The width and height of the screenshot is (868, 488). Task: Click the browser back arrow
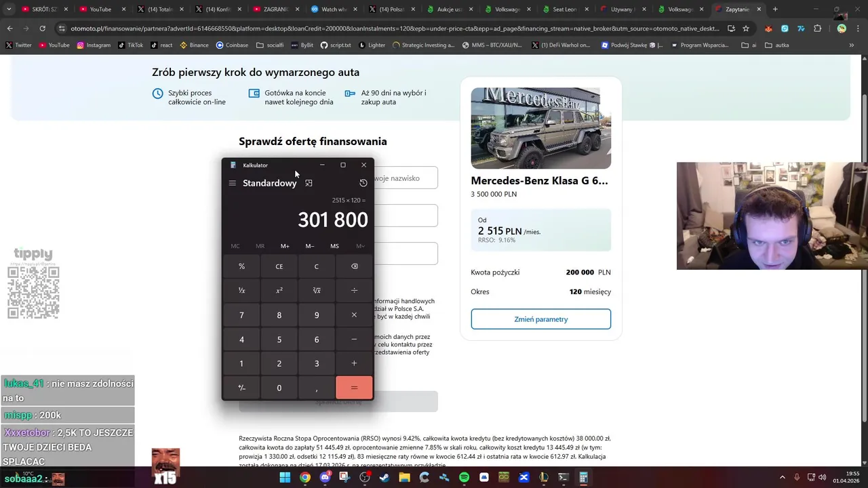pos(9,28)
